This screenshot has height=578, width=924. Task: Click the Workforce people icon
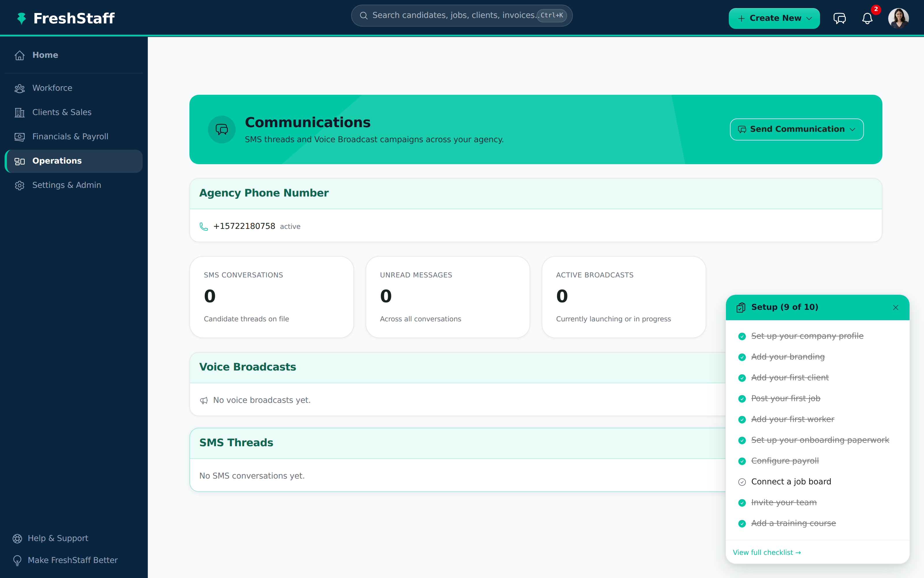click(19, 88)
